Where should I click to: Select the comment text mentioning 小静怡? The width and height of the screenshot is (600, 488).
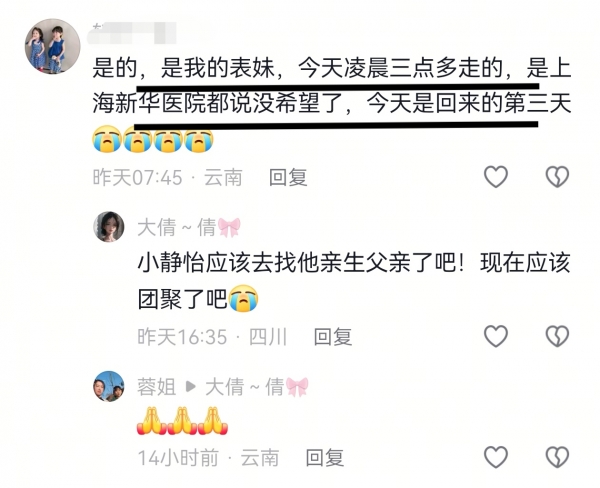pos(354,281)
